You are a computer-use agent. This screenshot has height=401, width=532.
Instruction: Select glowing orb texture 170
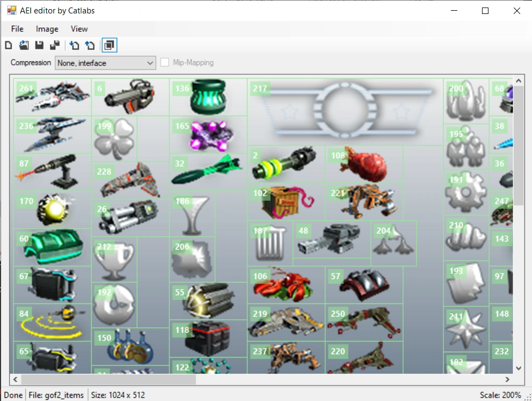(x=52, y=210)
